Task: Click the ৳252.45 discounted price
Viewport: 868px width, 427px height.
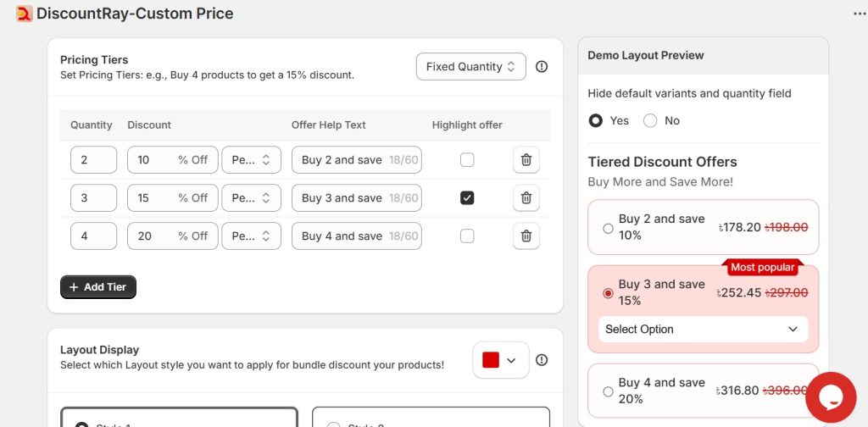Action: [739, 292]
